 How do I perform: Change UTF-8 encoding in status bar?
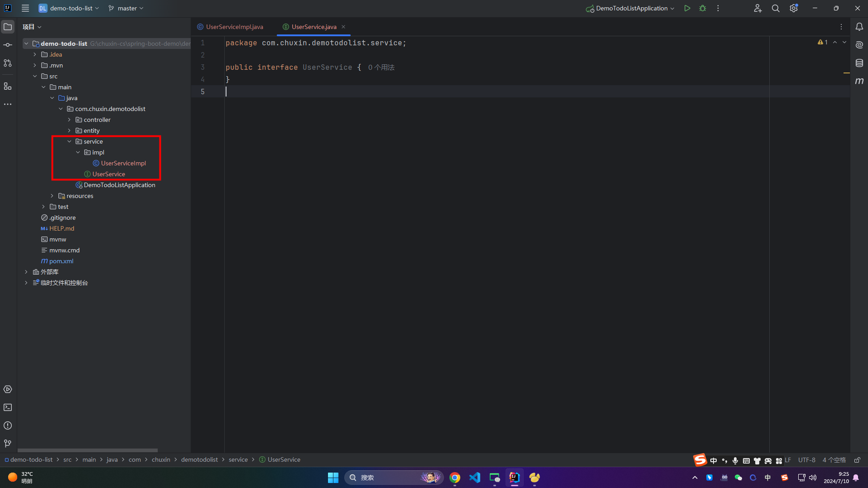pos(806,460)
